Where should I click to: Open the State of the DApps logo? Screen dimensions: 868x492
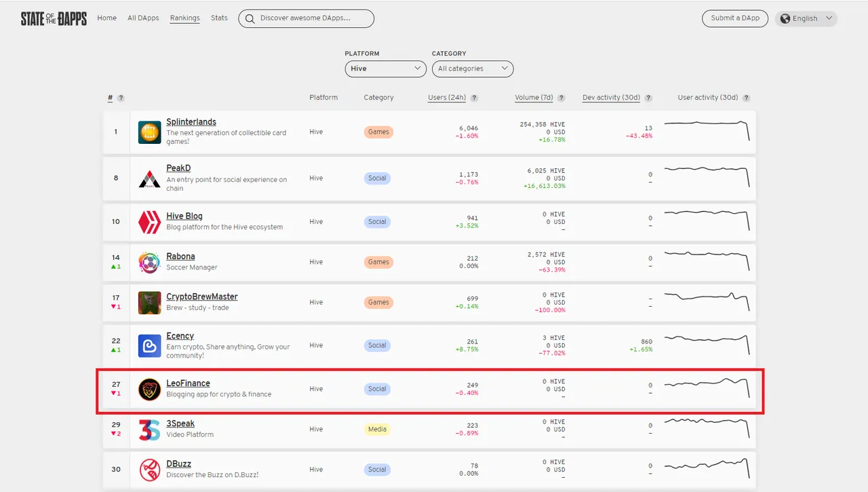pos(54,18)
